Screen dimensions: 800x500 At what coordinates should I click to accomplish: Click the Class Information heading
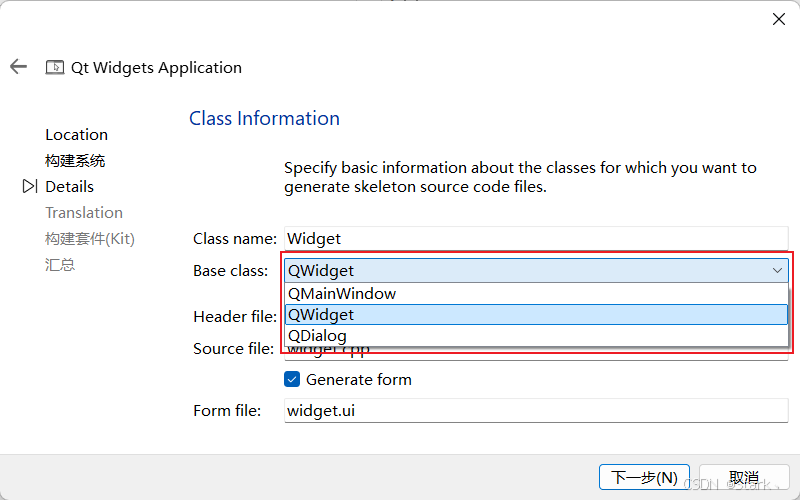pyautogui.click(x=264, y=118)
